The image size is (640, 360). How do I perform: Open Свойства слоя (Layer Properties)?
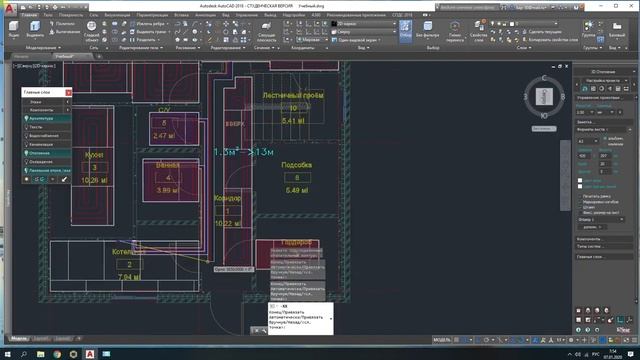(x=478, y=31)
